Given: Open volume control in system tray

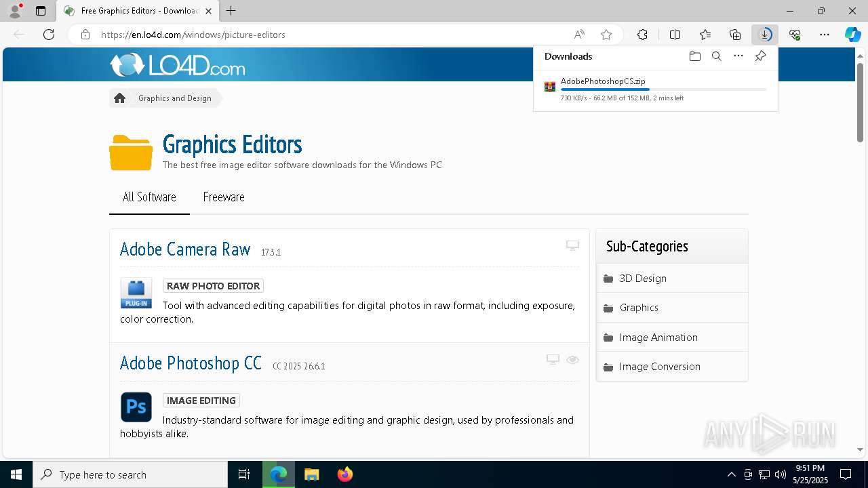Looking at the screenshot, I should click(780, 474).
